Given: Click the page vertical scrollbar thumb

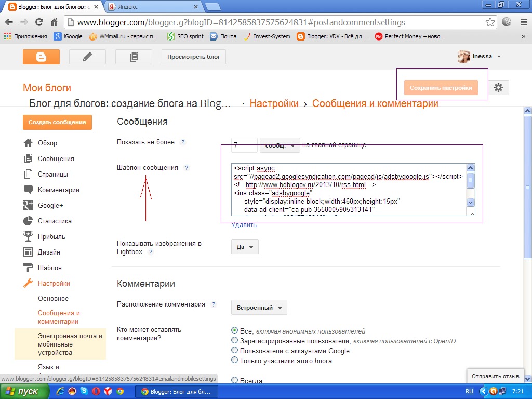Looking at the screenshot, I should (528, 187).
